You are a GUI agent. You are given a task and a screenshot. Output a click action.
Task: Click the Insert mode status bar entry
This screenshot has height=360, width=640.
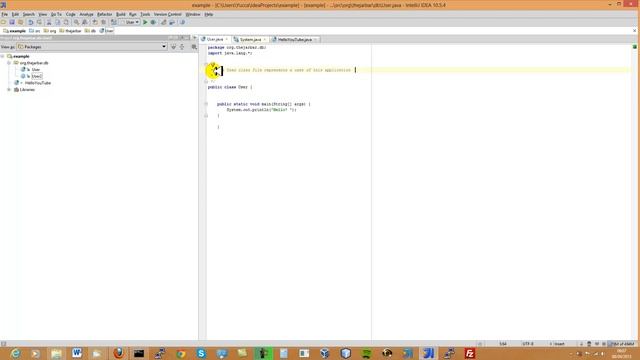coord(559,344)
